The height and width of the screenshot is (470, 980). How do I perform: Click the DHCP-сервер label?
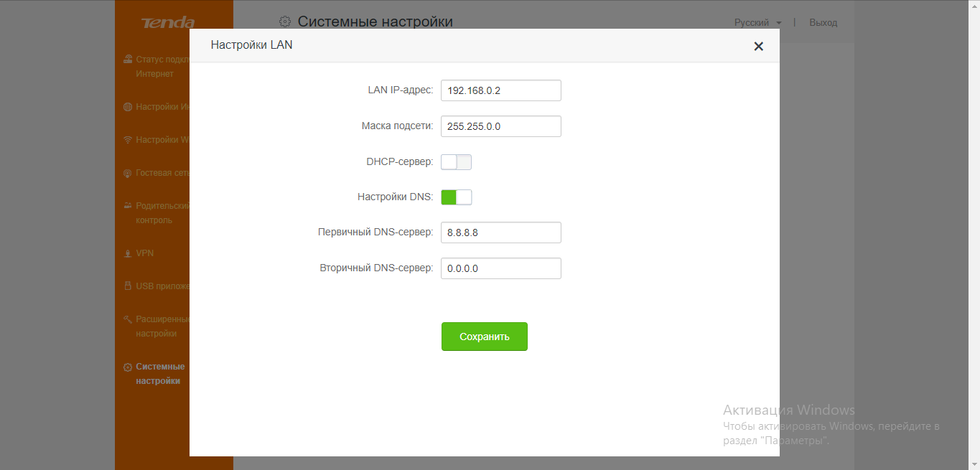400,162
